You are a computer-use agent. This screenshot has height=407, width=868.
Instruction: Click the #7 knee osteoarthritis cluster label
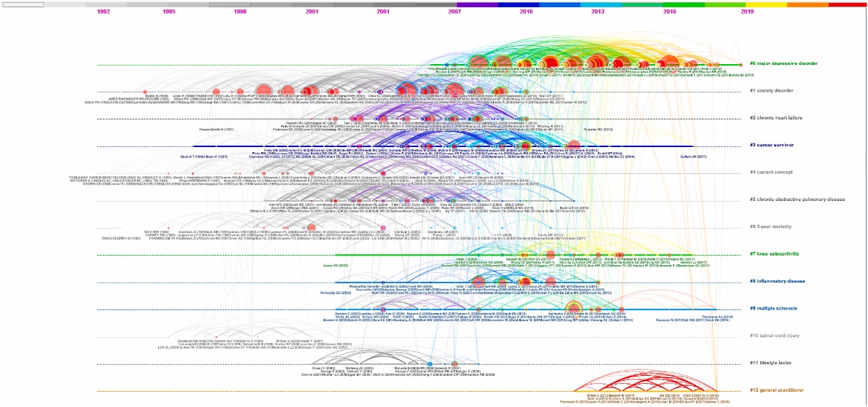click(777, 254)
